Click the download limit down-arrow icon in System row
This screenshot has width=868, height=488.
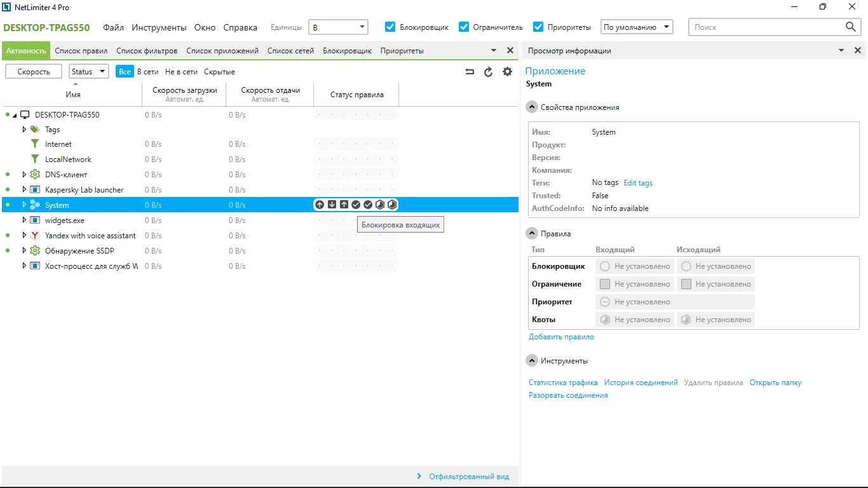coord(332,205)
